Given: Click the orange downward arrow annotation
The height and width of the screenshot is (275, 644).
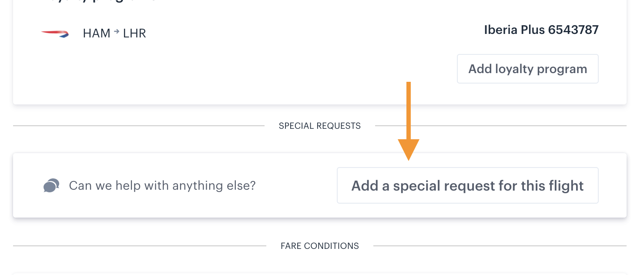Looking at the screenshot, I should [409, 121].
